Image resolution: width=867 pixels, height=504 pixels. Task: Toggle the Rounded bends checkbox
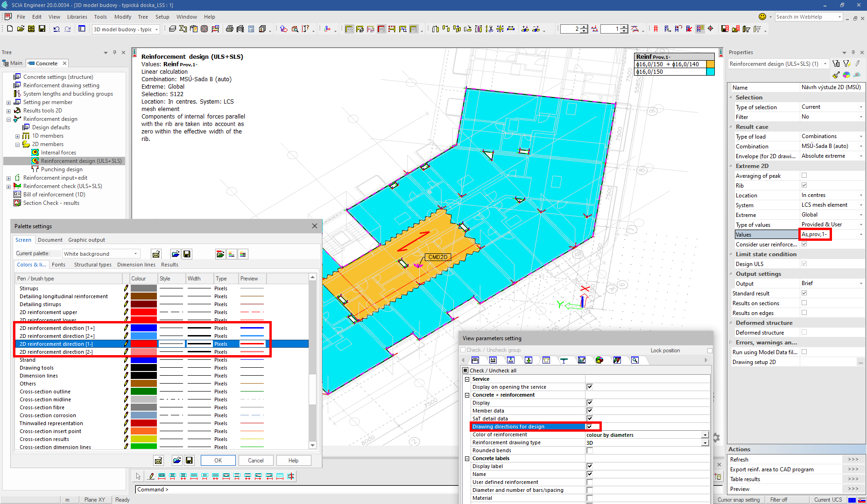coord(590,450)
